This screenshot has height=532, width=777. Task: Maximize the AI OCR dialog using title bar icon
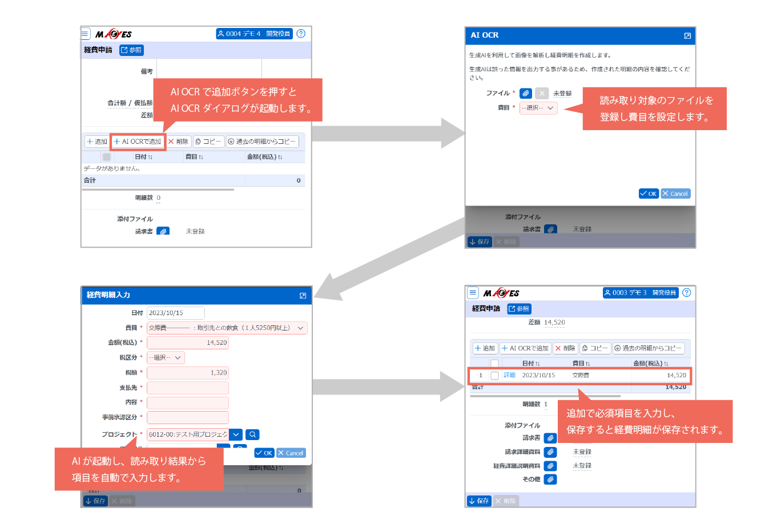pyautogui.click(x=687, y=35)
